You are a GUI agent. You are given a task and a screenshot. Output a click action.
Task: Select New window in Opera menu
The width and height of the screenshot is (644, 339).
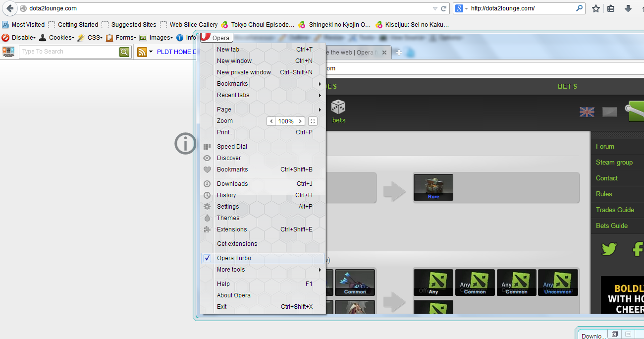coord(263,61)
